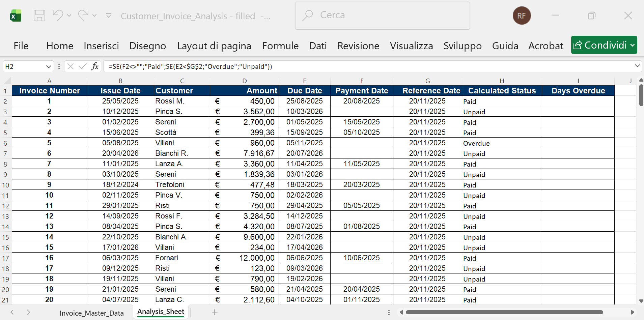Confirm formula entry with the checkmark icon
The height and width of the screenshot is (320, 644).
tap(82, 66)
